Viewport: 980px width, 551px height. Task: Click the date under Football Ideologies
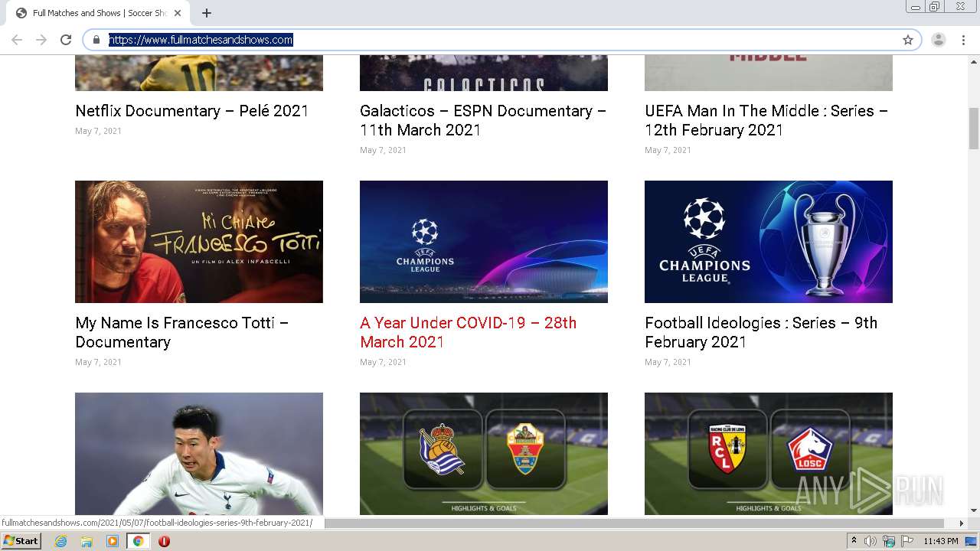[668, 362]
